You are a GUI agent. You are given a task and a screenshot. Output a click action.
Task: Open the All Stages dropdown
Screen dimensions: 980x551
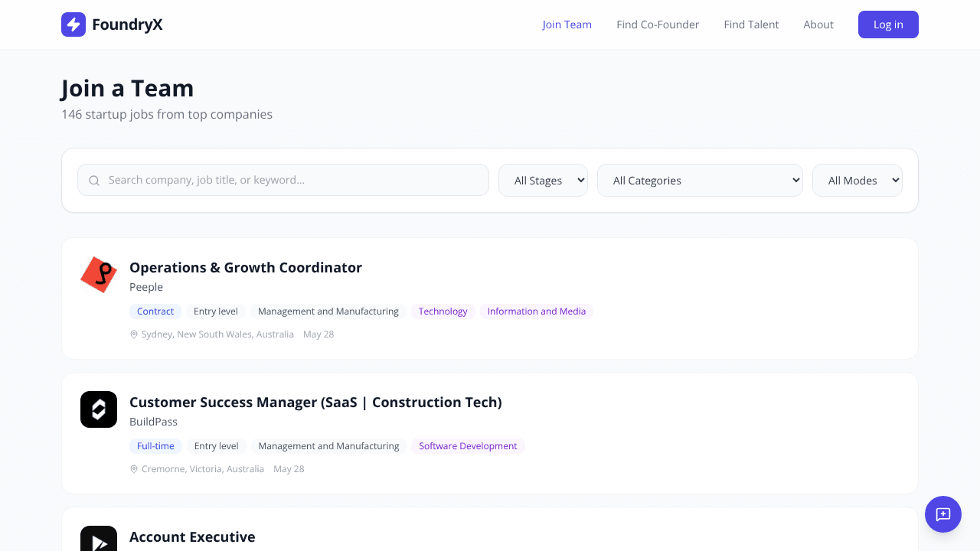543,181
